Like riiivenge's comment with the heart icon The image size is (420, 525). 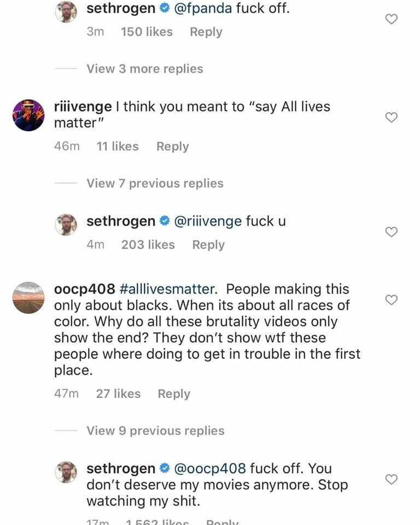(392, 116)
